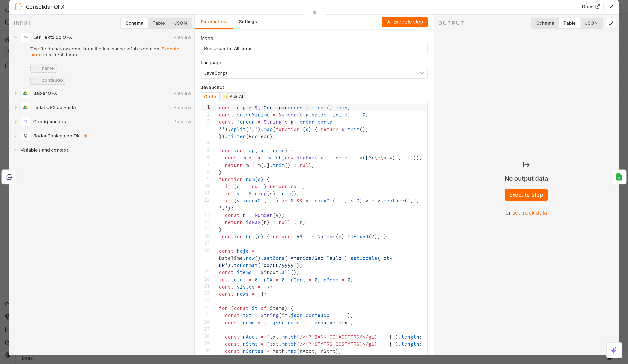Open previous node via left edge icon
The width and height of the screenshot is (628, 364).
9,177
